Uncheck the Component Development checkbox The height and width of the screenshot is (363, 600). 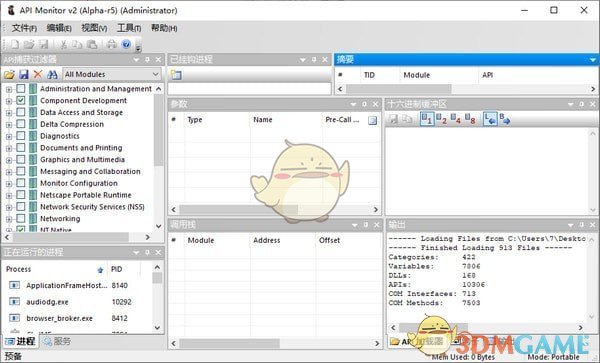(x=21, y=100)
